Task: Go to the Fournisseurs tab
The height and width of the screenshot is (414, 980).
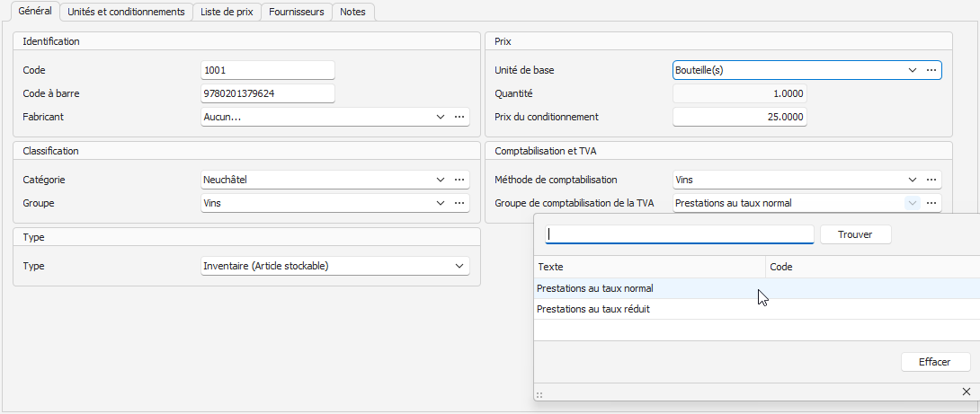Action: [x=297, y=12]
